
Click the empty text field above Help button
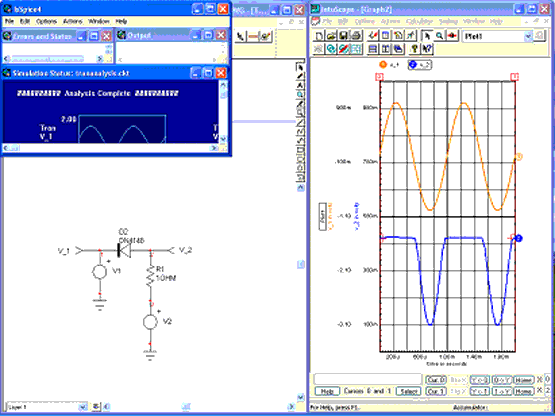coord(368,379)
